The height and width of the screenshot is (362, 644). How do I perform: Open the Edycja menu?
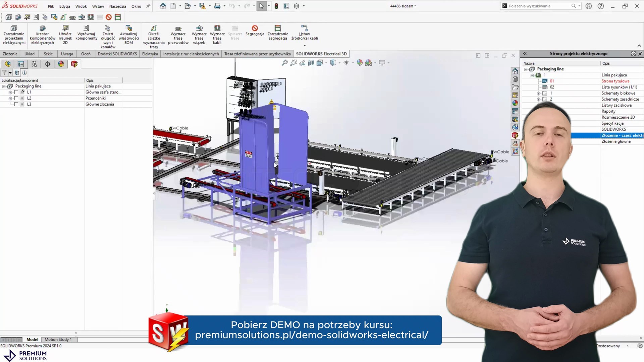click(65, 6)
